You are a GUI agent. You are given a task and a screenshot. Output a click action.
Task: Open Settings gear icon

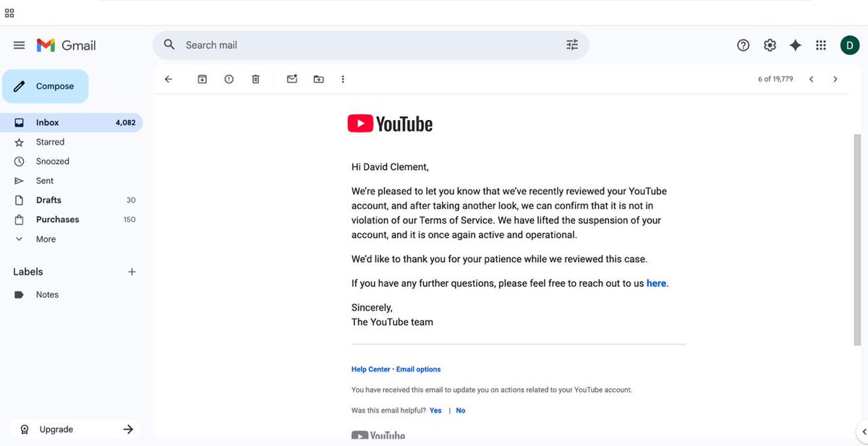(770, 45)
